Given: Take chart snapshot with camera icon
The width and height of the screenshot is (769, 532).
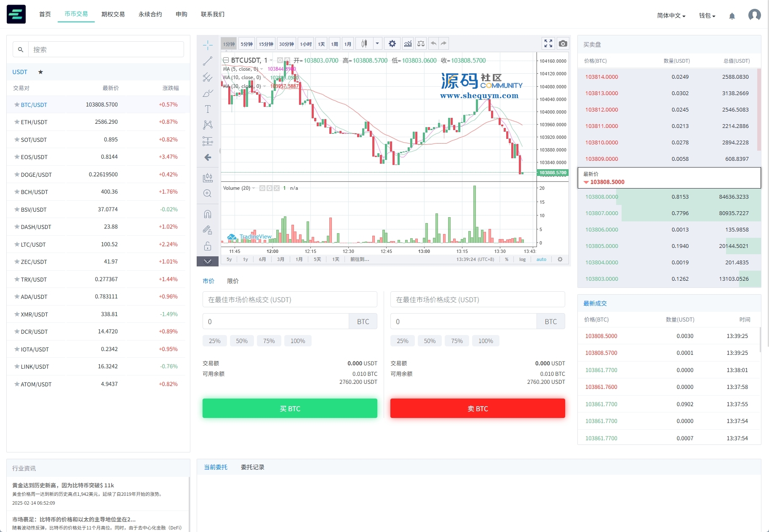Looking at the screenshot, I should tap(563, 44).
